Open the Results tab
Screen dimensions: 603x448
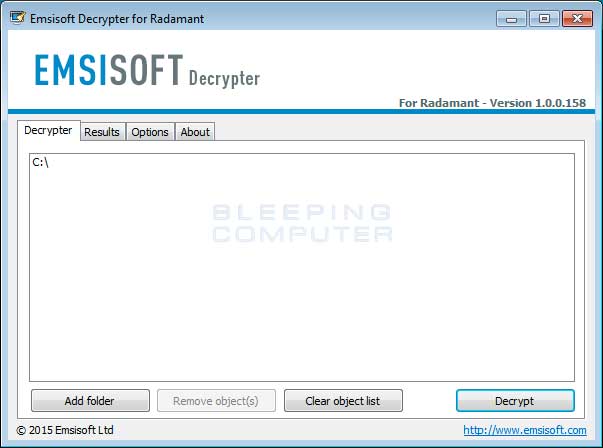pyautogui.click(x=102, y=132)
